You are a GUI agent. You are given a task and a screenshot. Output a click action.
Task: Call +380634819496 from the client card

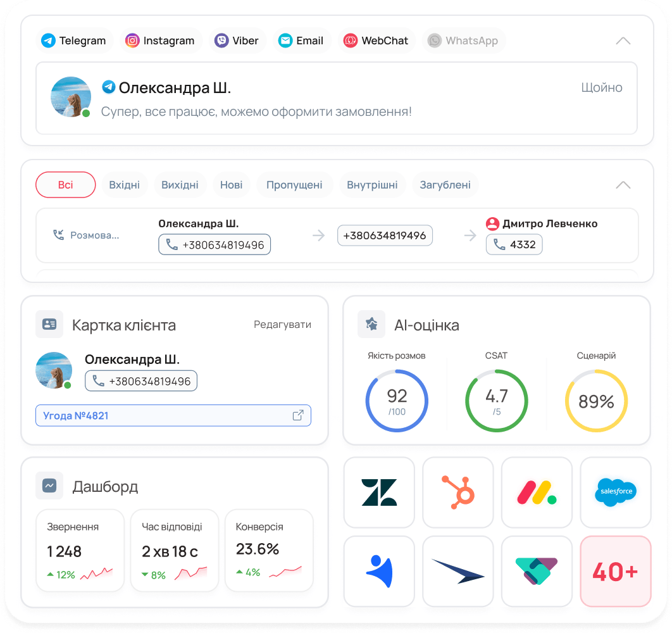[x=141, y=381]
